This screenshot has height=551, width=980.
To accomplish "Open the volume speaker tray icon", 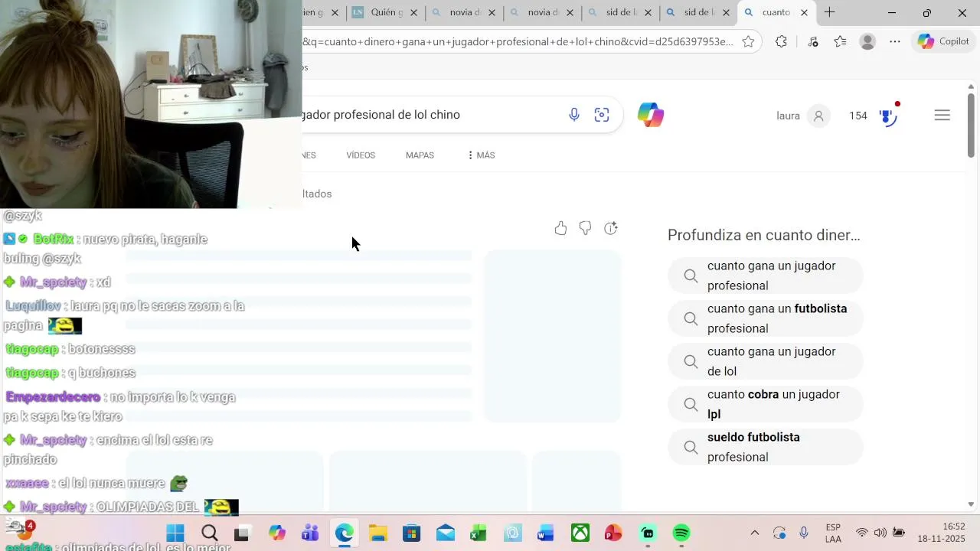I will click(880, 533).
